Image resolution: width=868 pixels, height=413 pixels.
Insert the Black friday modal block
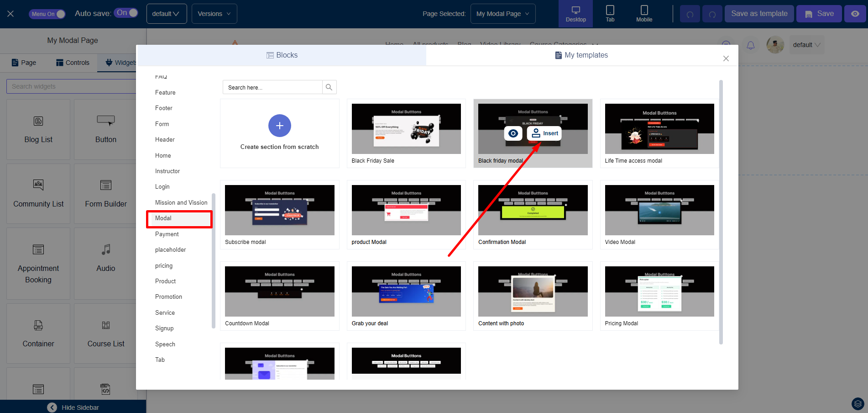(x=544, y=133)
